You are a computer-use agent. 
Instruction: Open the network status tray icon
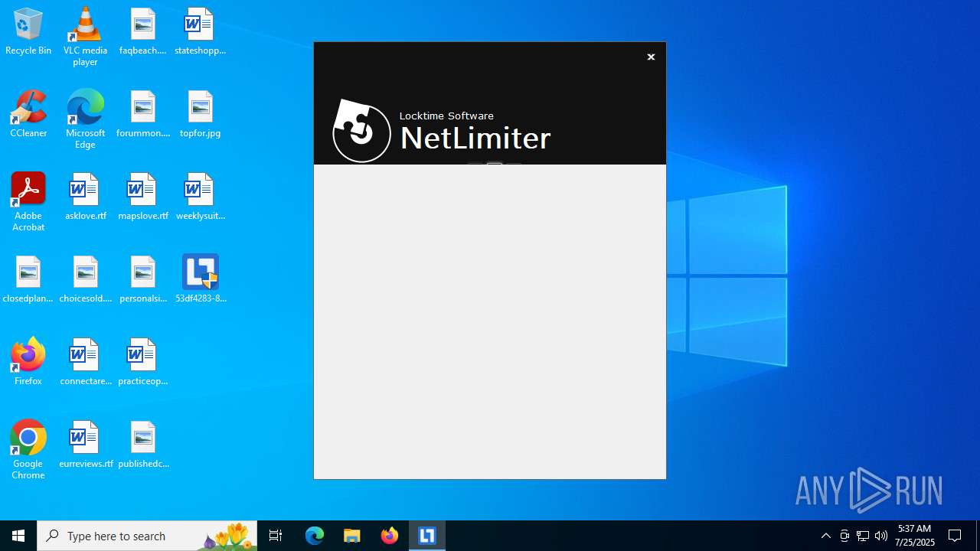tap(863, 536)
